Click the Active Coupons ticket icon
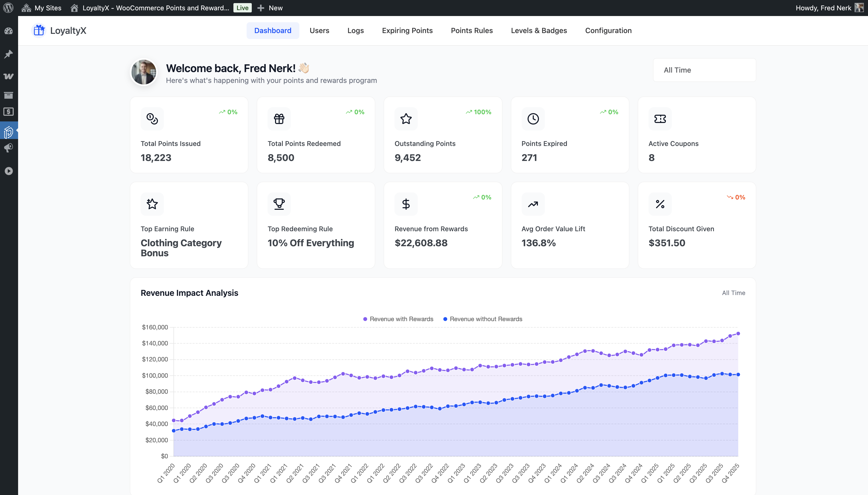868x495 pixels. coord(660,119)
